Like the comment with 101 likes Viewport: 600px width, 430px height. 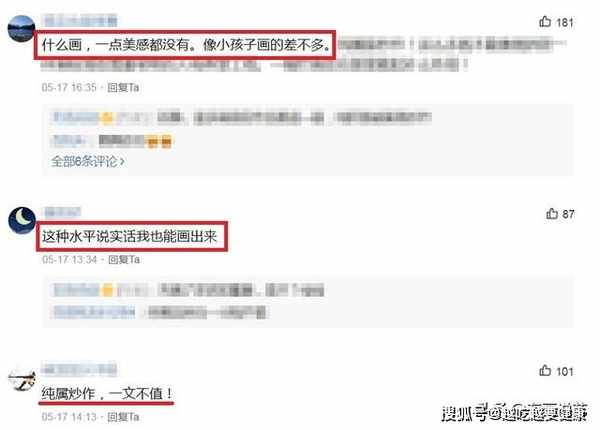click(x=545, y=371)
